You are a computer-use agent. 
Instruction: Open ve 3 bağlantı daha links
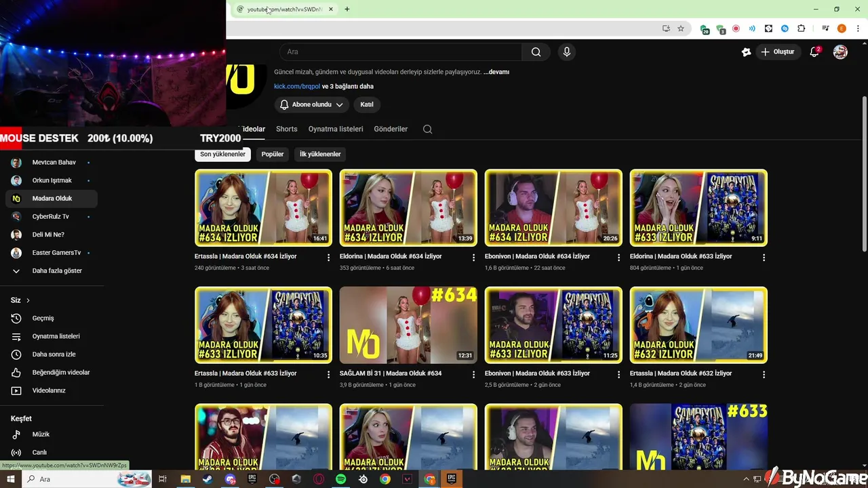pos(348,86)
